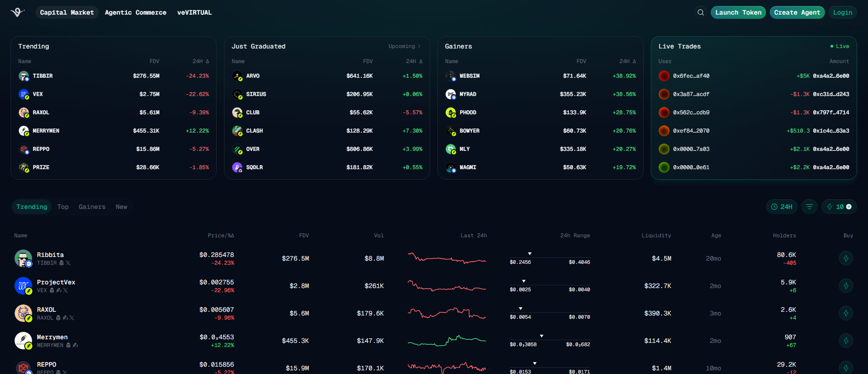
Task: Quick-buy RAXOL using its lightning icon
Action: (846, 313)
